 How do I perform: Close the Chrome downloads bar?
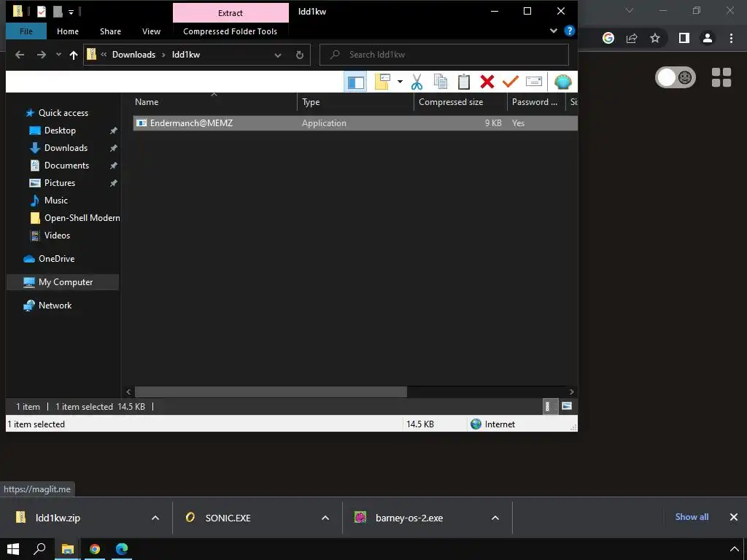(x=734, y=517)
